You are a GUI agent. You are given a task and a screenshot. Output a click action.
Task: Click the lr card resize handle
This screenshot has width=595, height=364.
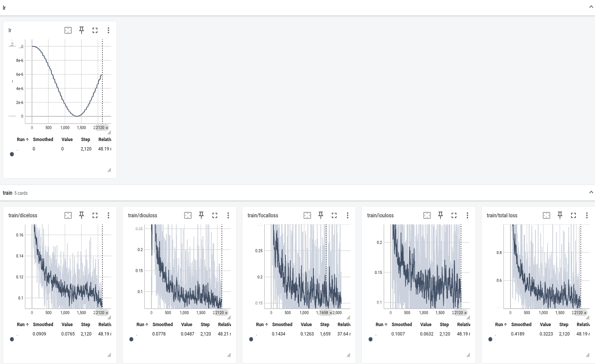[109, 170]
